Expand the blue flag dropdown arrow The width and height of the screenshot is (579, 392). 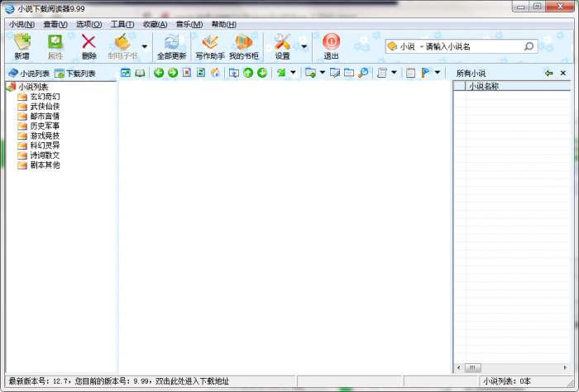pos(438,72)
